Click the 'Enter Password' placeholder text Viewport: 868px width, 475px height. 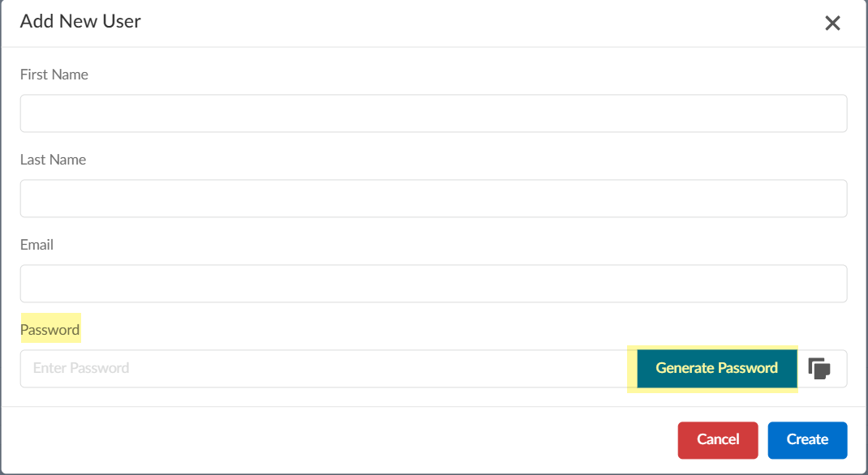81,368
